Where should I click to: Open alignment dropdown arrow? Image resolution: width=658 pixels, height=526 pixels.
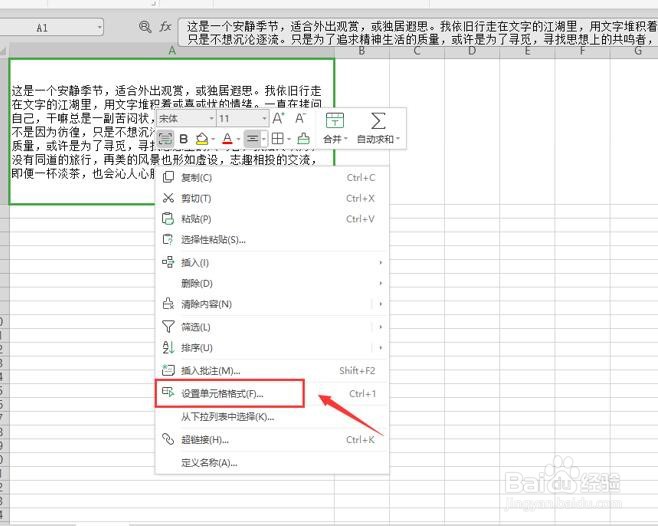coord(264,139)
